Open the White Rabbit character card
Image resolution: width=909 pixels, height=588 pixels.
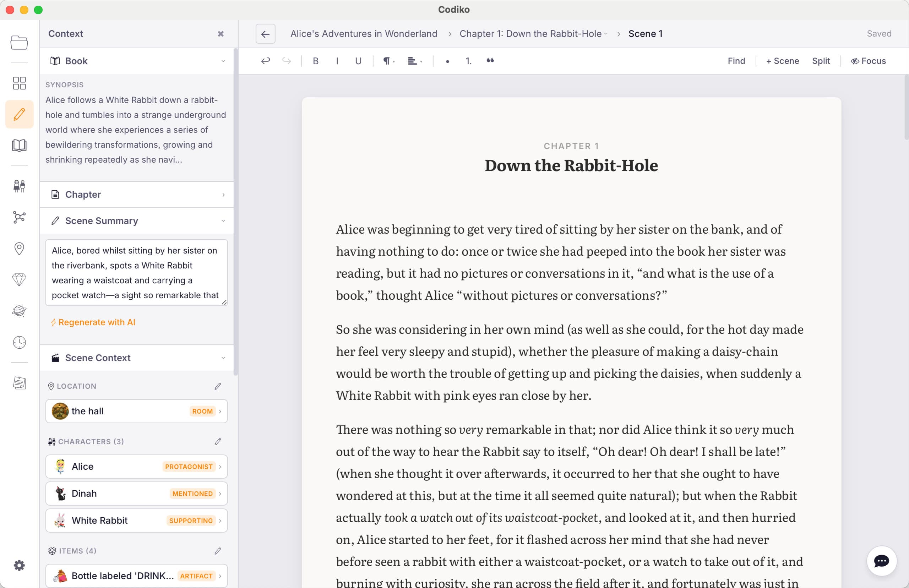click(136, 521)
